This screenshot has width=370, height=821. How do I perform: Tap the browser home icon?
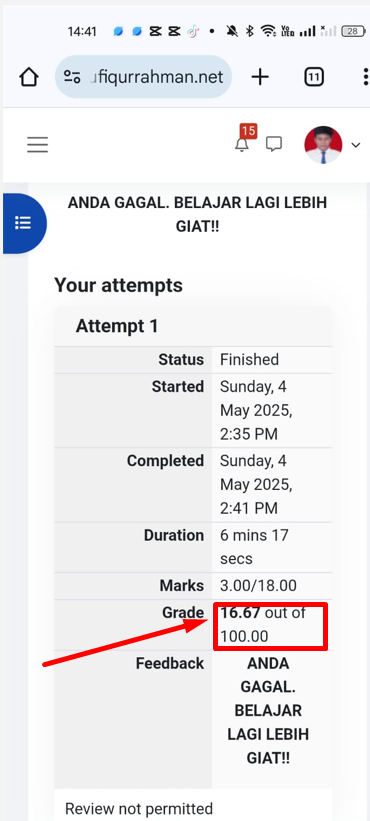coord(29,77)
